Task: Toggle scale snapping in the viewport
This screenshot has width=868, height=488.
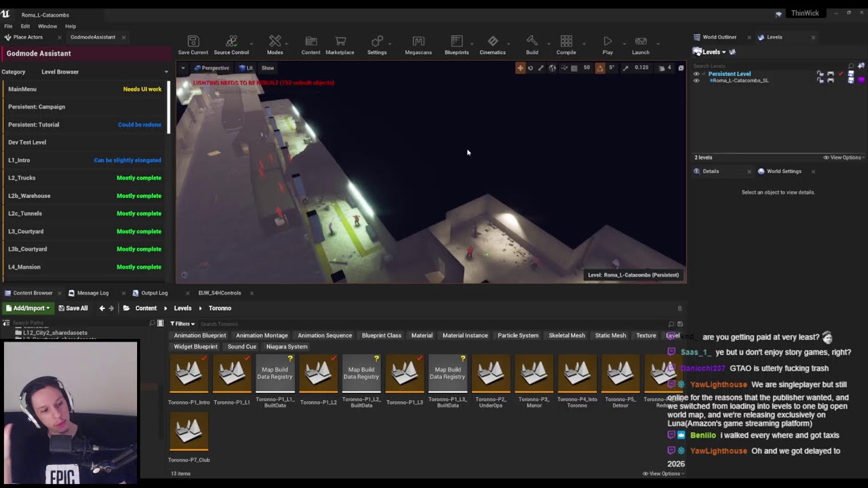Action: pos(625,68)
